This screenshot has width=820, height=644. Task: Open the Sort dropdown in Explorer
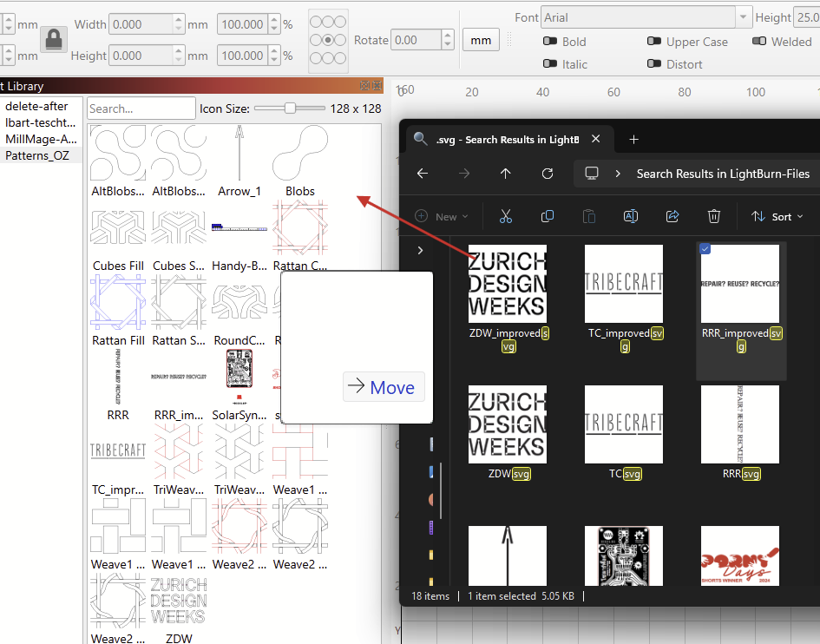point(777,216)
